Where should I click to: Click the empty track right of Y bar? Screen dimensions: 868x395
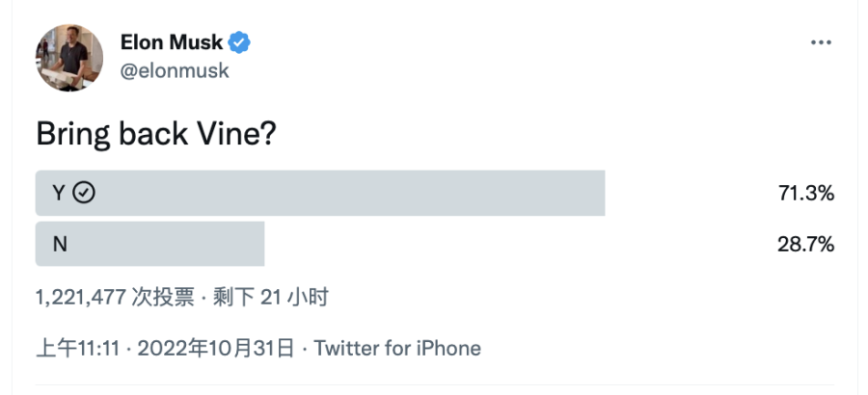685,194
